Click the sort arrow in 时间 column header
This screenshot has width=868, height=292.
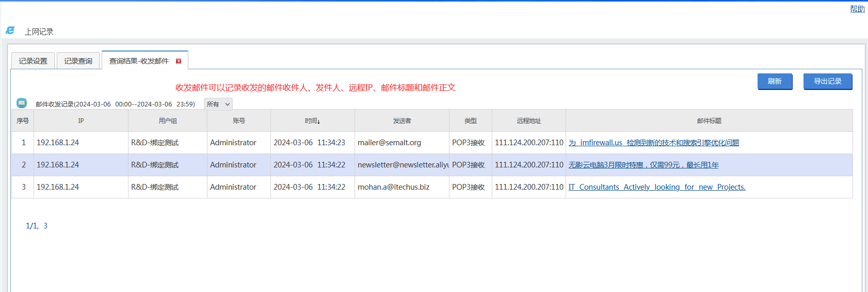point(318,121)
